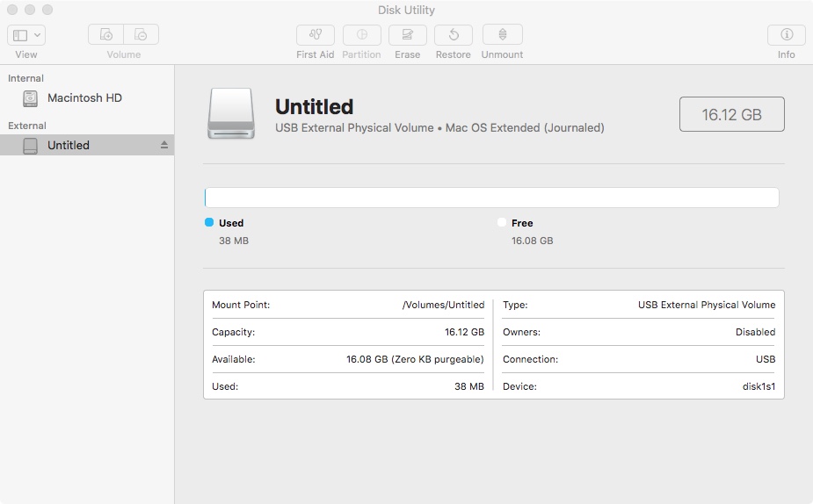This screenshot has width=813, height=504.
Task: Click the 16.08 GB free value under legend
Action: tap(533, 241)
